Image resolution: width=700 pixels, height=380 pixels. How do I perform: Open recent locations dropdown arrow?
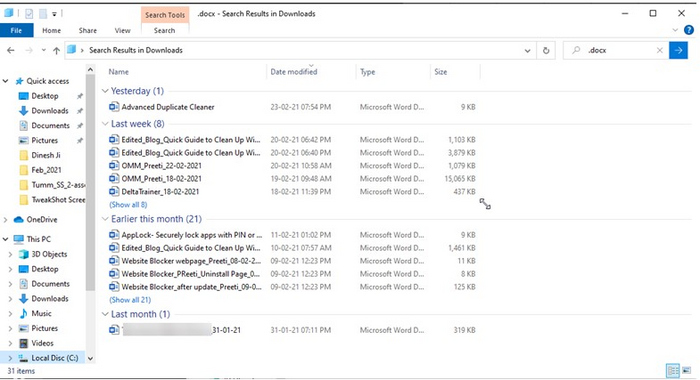pos(43,50)
